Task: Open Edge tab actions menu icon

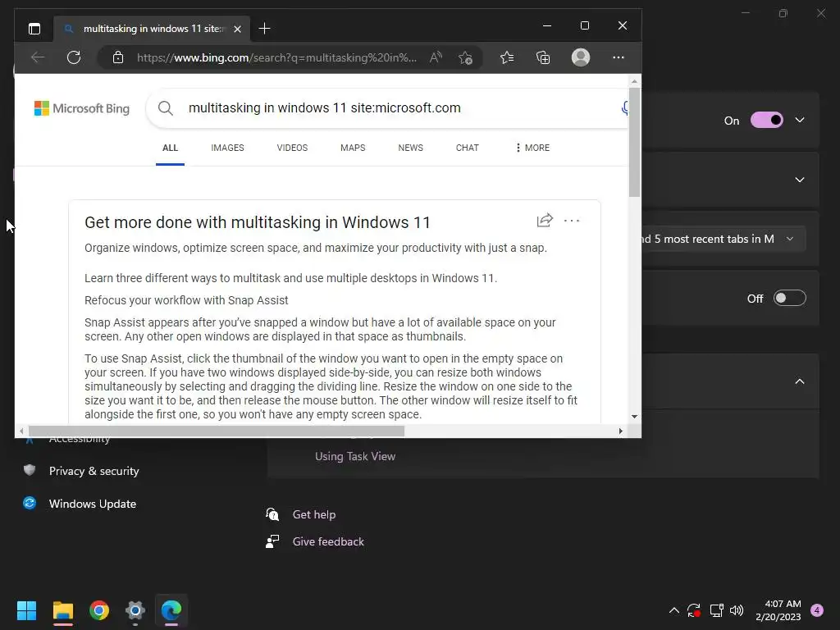Action: [x=34, y=29]
